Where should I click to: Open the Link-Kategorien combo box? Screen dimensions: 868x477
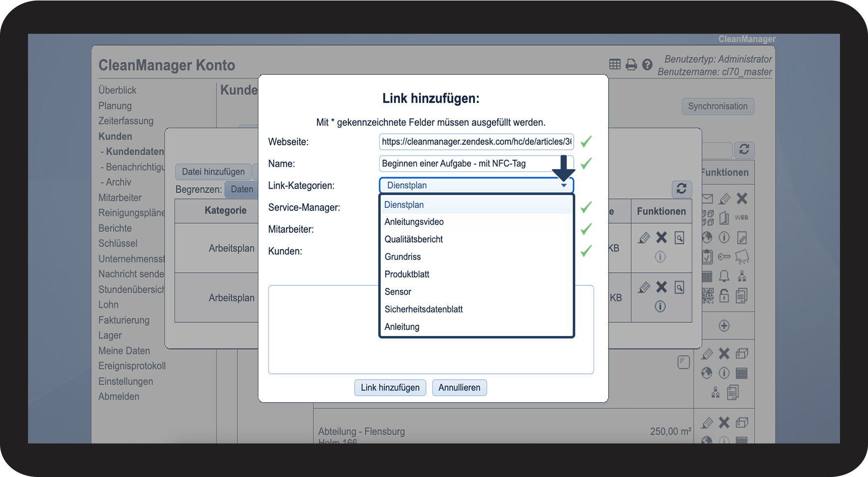point(476,185)
